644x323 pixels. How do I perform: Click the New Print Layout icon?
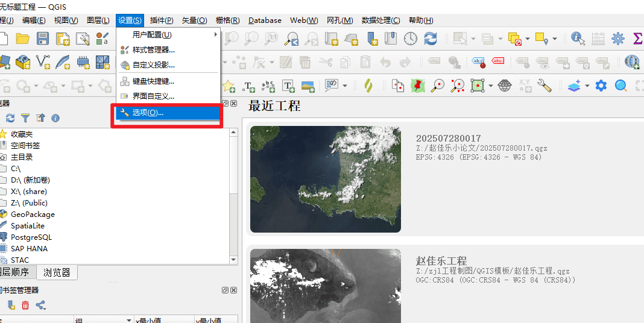63,39
